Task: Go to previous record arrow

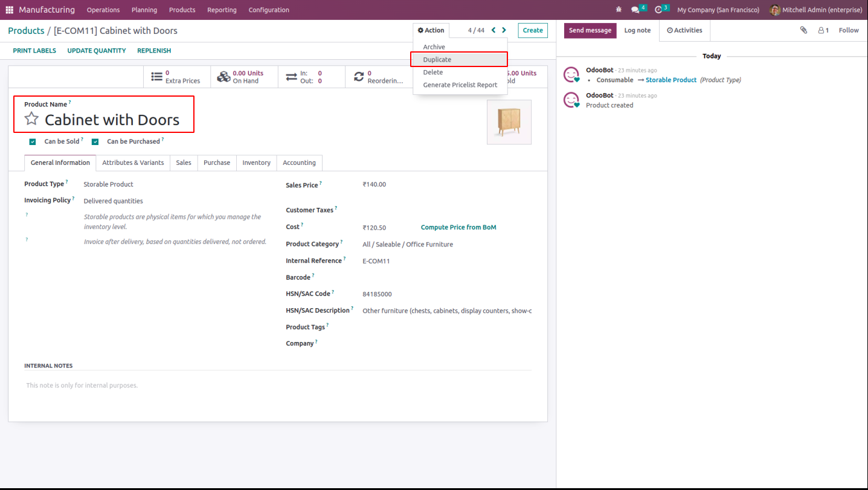Action: [493, 30]
